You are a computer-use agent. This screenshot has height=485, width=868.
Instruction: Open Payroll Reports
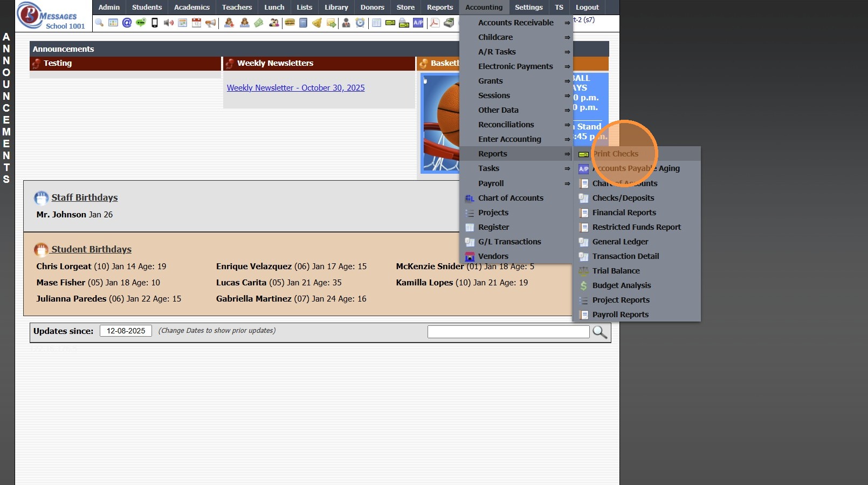[636, 315]
